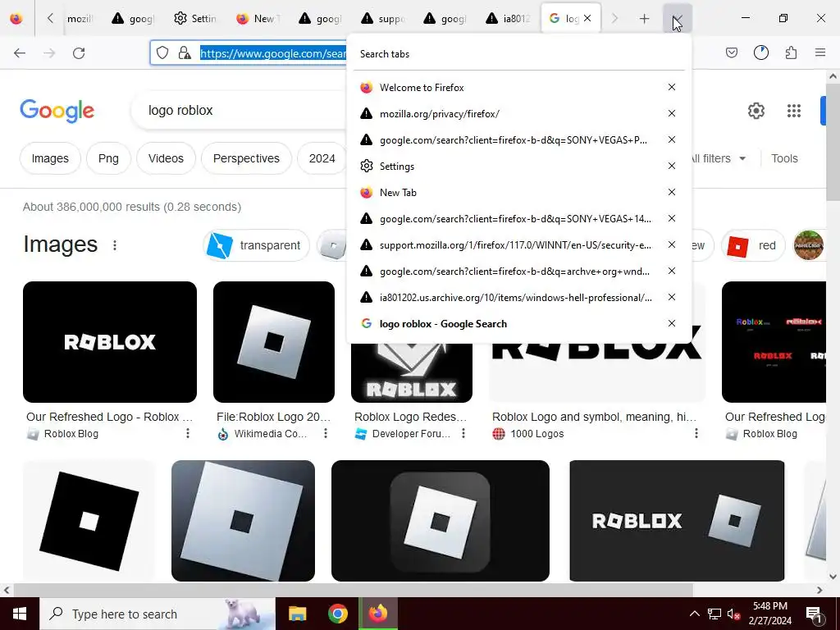Viewport: 840px width, 630px height.
Task: Save page to Pocket icon
Action: click(x=731, y=52)
